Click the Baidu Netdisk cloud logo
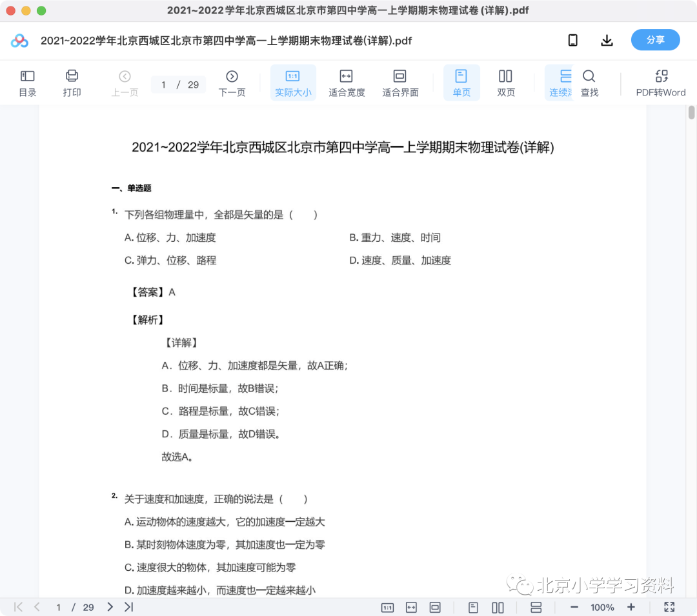Screen dimensions: 697x616 pos(19,41)
